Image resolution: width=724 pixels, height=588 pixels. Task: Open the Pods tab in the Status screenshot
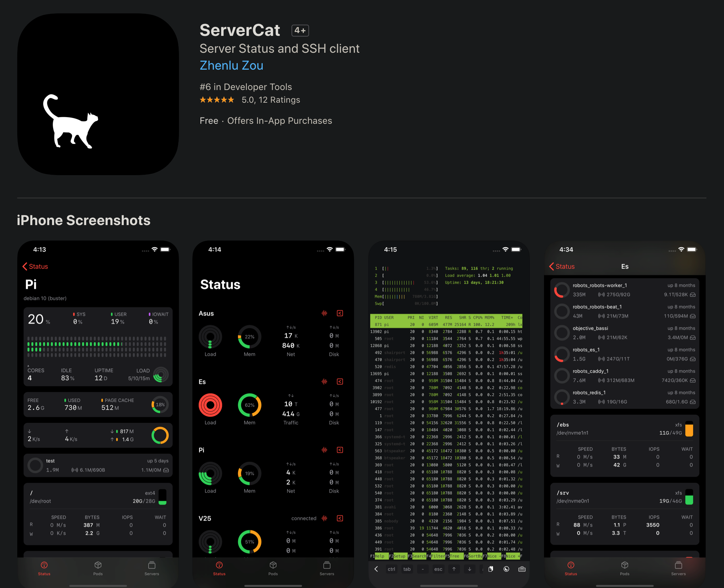(273, 568)
